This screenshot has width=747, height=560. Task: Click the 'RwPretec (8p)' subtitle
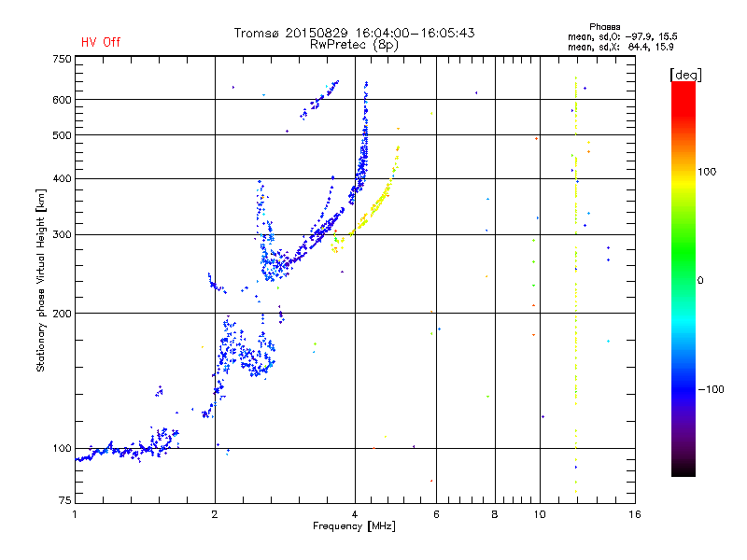pos(354,45)
